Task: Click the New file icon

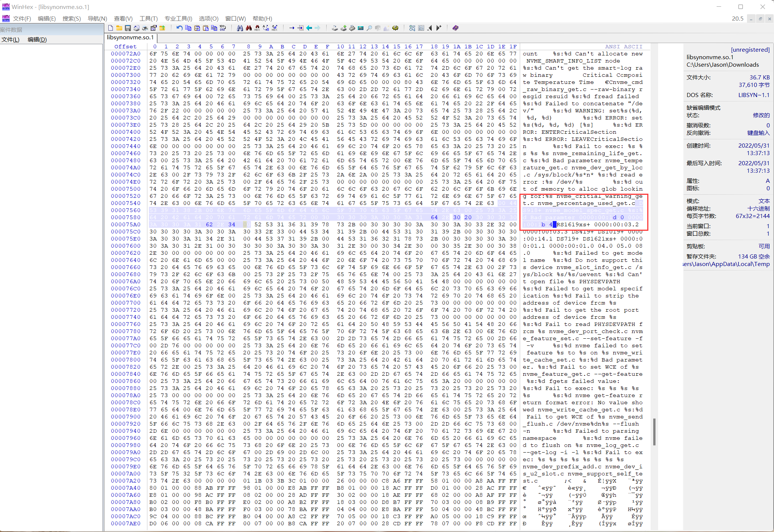Action: (111, 28)
